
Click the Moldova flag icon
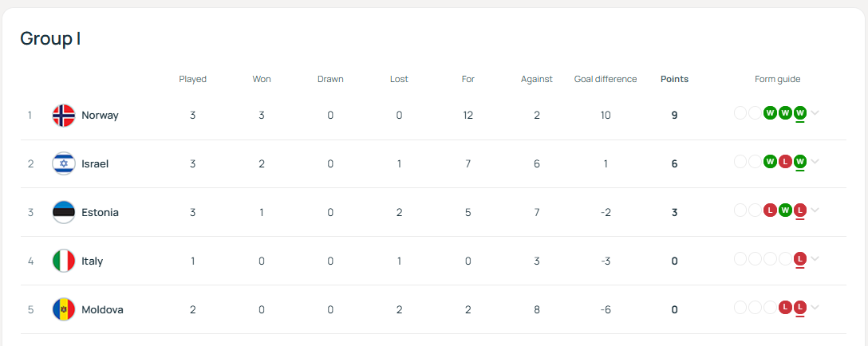click(64, 309)
